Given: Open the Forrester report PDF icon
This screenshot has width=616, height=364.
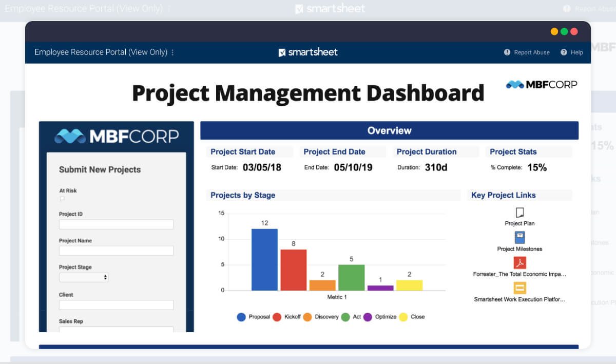Looking at the screenshot, I should (520, 262).
